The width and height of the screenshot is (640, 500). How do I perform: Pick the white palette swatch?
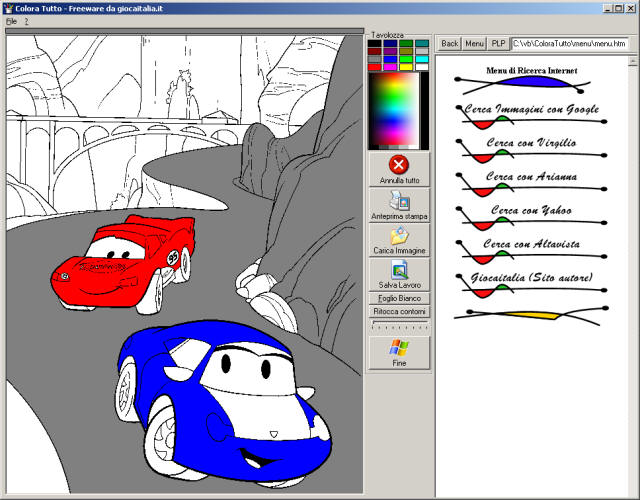point(422,67)
